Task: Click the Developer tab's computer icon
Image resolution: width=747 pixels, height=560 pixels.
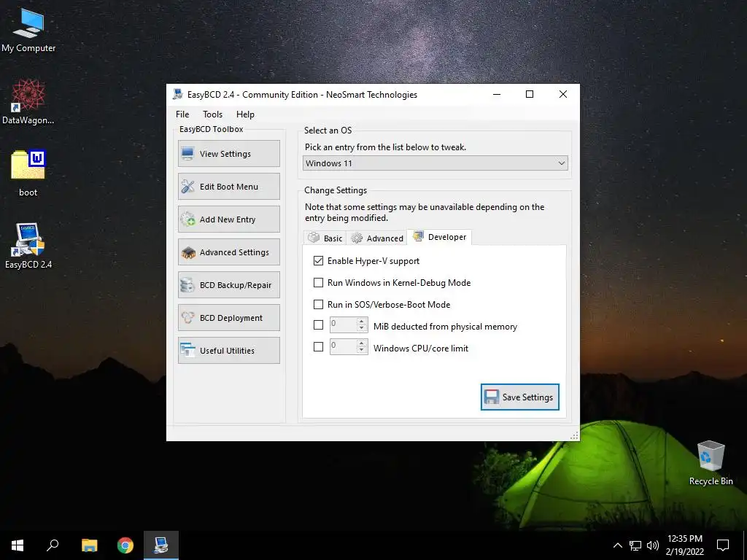Action: pos(418,236)
